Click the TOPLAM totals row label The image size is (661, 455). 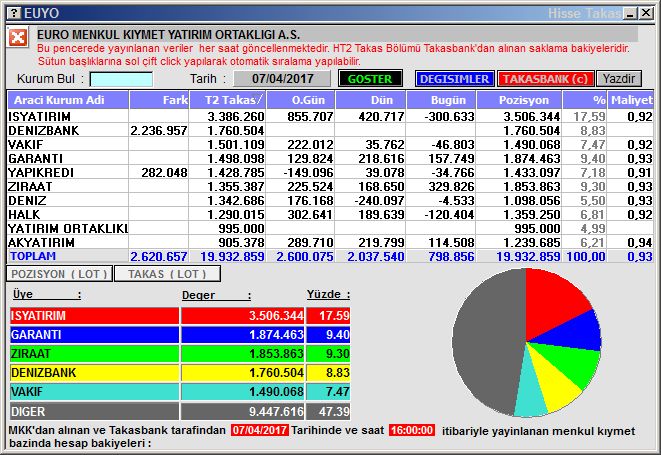point(33,256)
